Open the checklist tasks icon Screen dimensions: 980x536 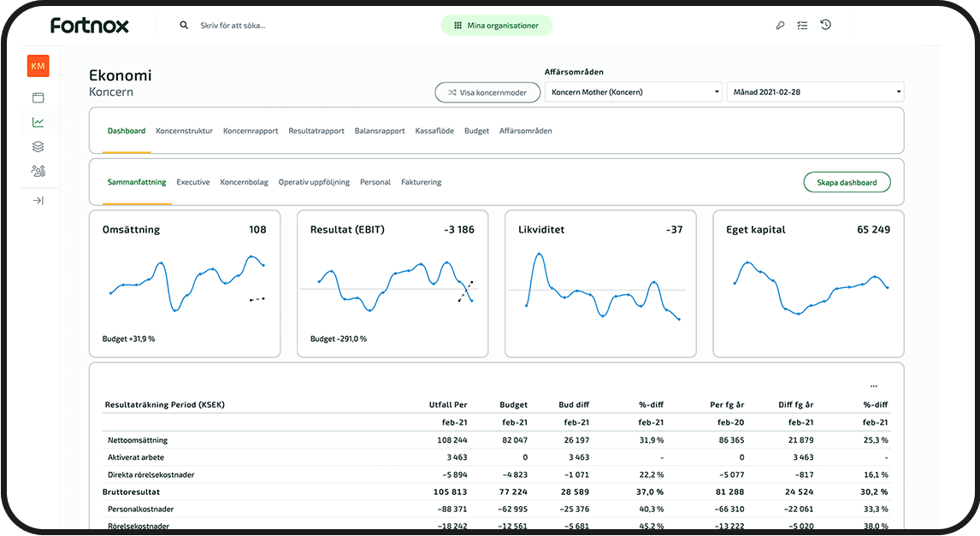(x=802, y=26)
